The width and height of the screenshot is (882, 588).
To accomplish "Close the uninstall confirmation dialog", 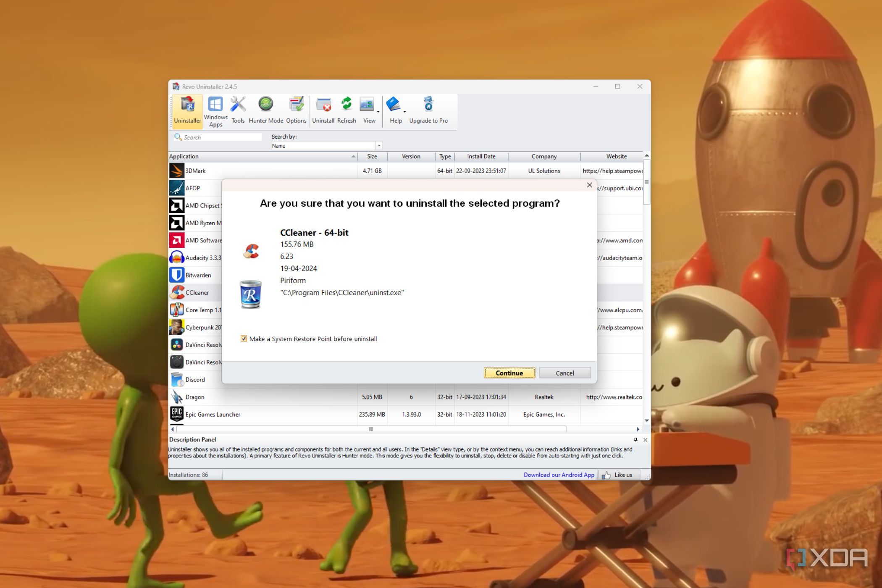I will click(x=589, y=185).
